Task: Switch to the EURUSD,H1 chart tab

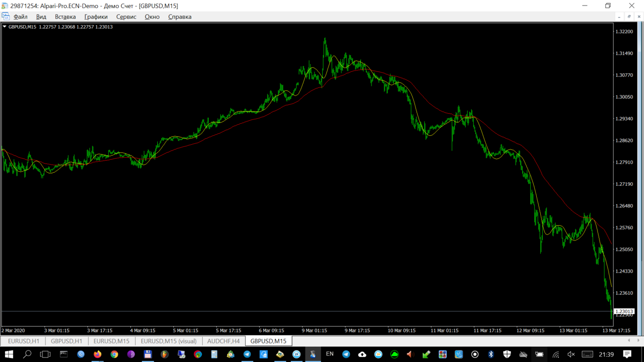Action: coord(23,341)
